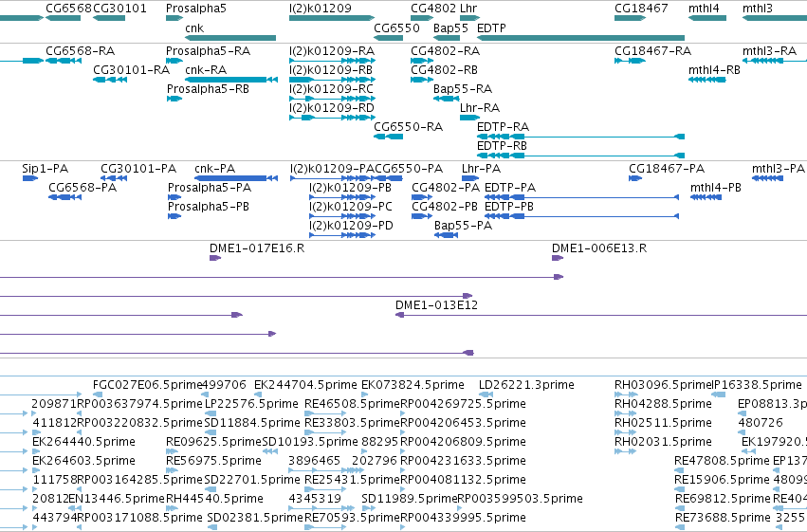Screen dimensions: 807x532
Task: Click the Sip1-PA protein glyph
Action: [29, 178]
